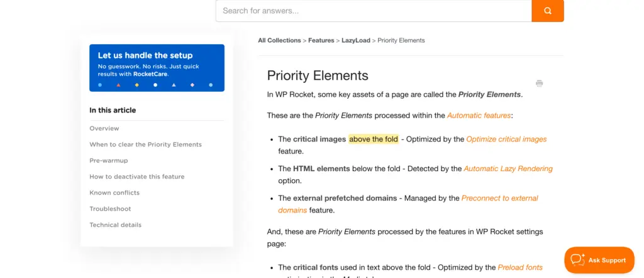Image resolution: width=644 pixels, height=278 pixels.
Task: Open the Features breadcrumb link
Action: pos(321,40)
